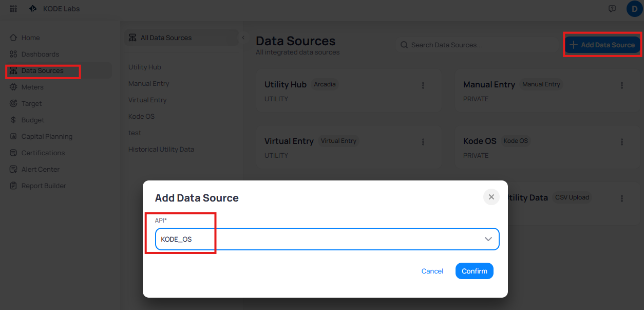Image resolution: width=644 pixels, height=310 pixels.
Task: Close the Add Data Source dialog
Action: [x=491, y=197]
